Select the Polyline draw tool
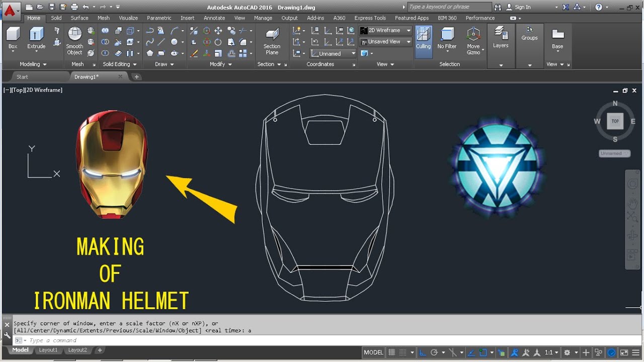 click(150, 31)
